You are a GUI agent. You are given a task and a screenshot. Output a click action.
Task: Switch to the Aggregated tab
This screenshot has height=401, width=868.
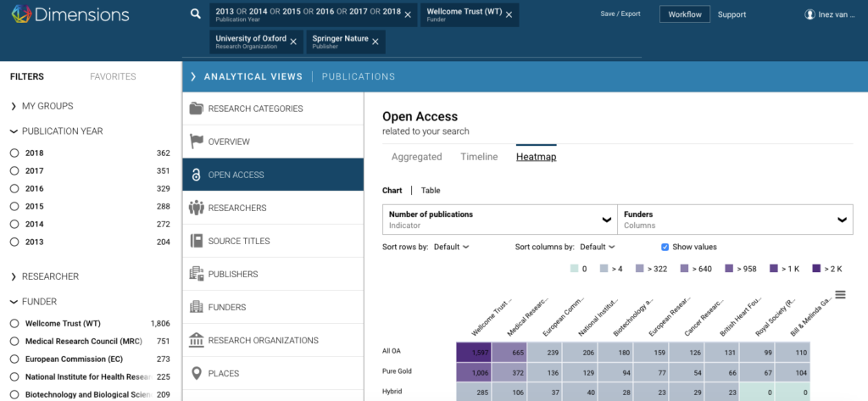click(x=417, y=157)
